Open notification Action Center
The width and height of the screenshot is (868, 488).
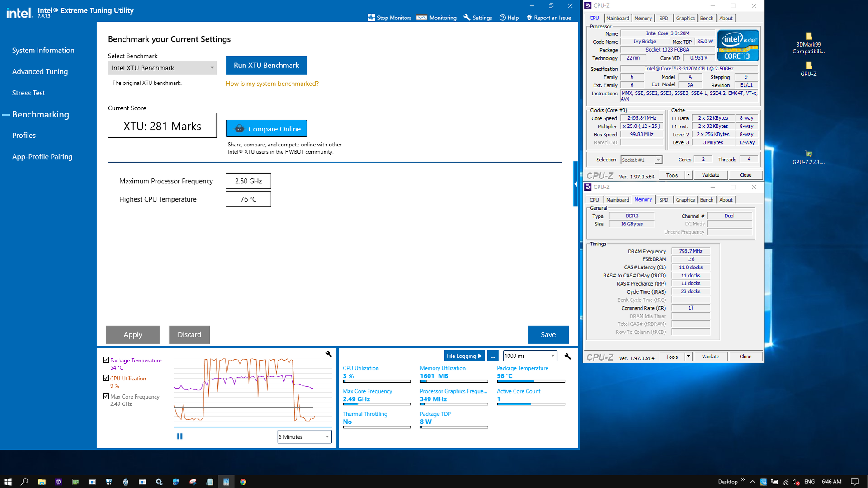pos(854,482)
